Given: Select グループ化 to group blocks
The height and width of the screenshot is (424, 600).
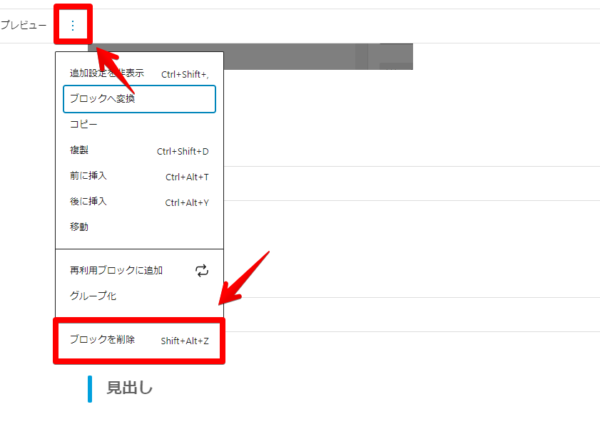Looking at the screenshot, I should tap(93, 296).
